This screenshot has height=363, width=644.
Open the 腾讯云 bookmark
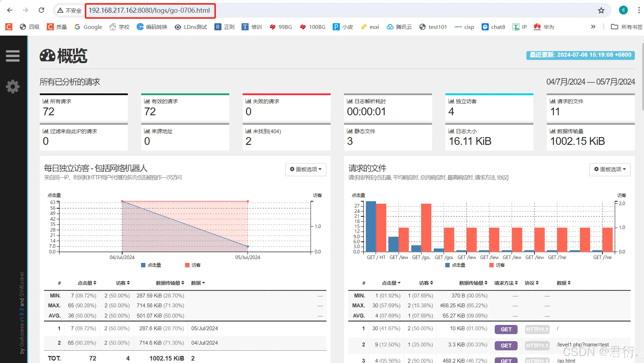tap(399, 27)
